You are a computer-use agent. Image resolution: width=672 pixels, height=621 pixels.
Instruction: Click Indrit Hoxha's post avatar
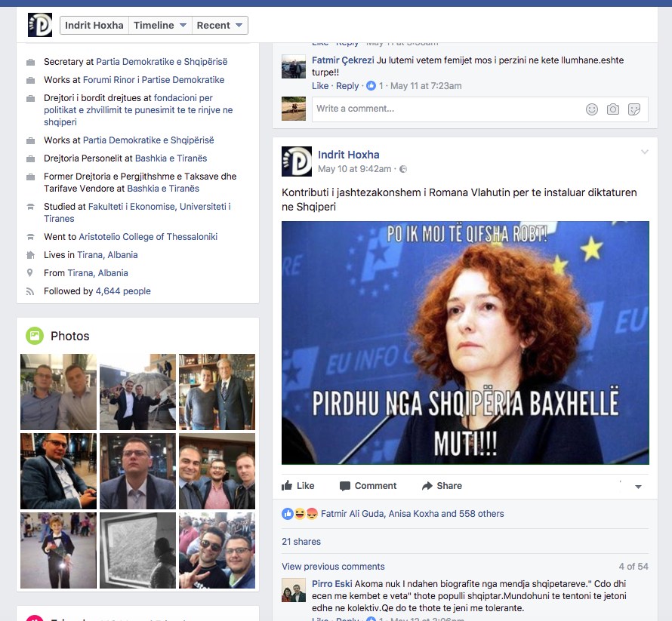coord(297,161)
